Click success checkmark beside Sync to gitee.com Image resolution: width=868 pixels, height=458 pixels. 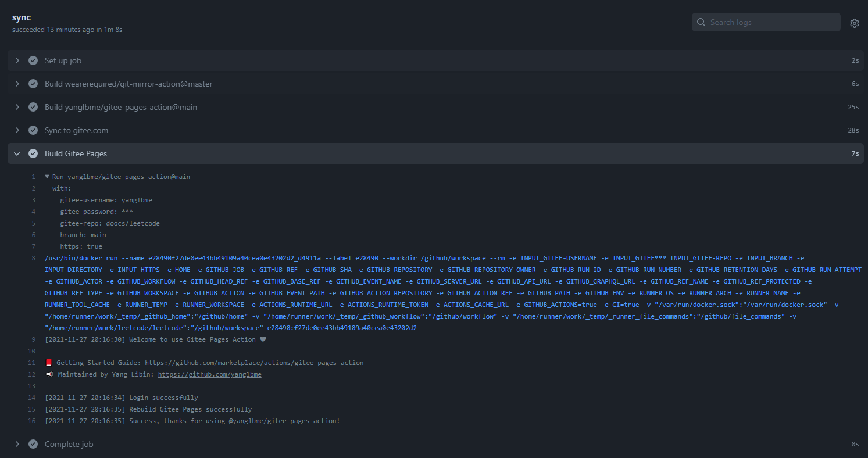[x=33, y=130]
